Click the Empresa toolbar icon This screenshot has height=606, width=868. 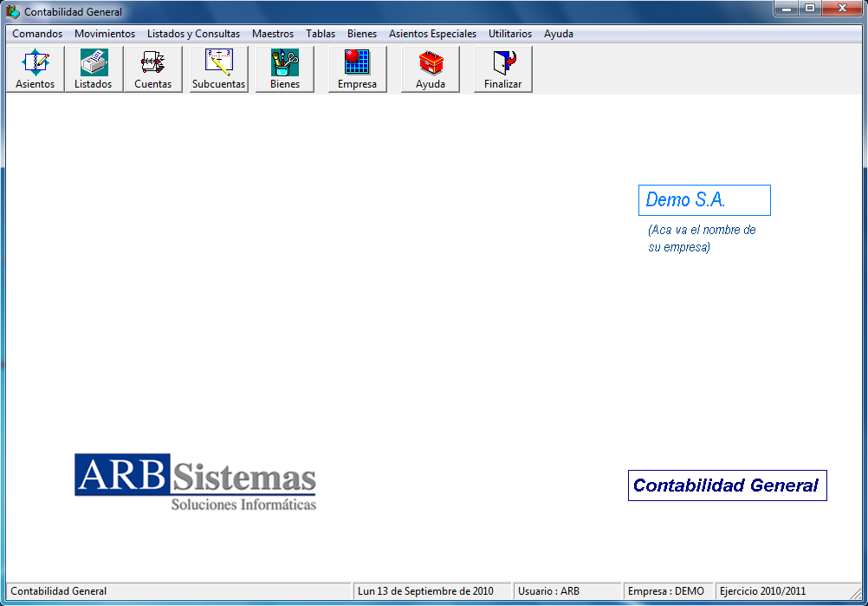357,68
